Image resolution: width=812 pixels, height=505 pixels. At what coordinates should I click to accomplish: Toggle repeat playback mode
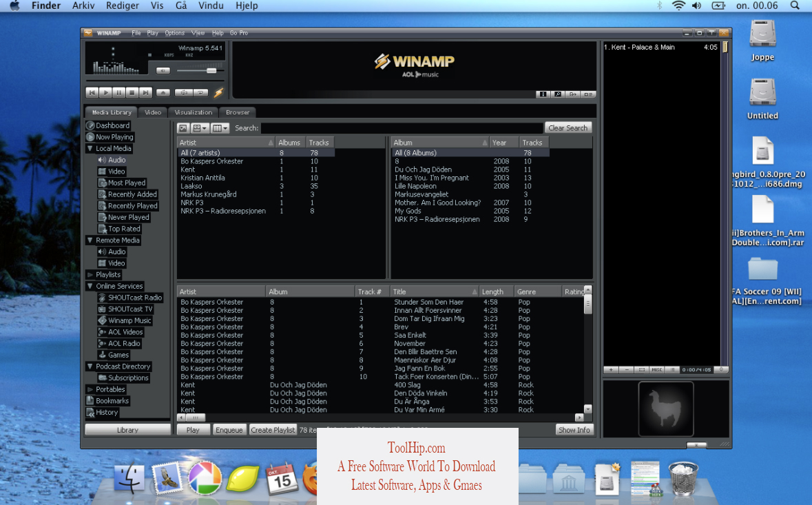coord(200,93)
